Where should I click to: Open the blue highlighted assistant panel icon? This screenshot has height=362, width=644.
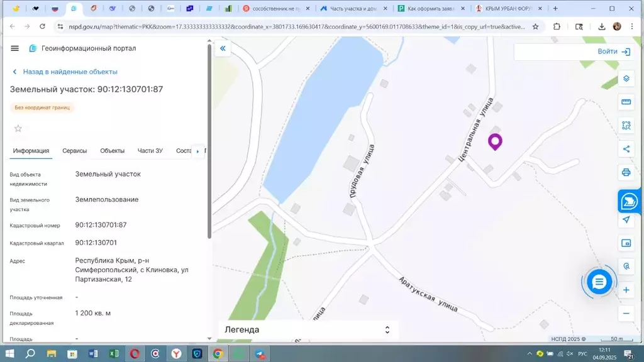(x=629, y=201)
